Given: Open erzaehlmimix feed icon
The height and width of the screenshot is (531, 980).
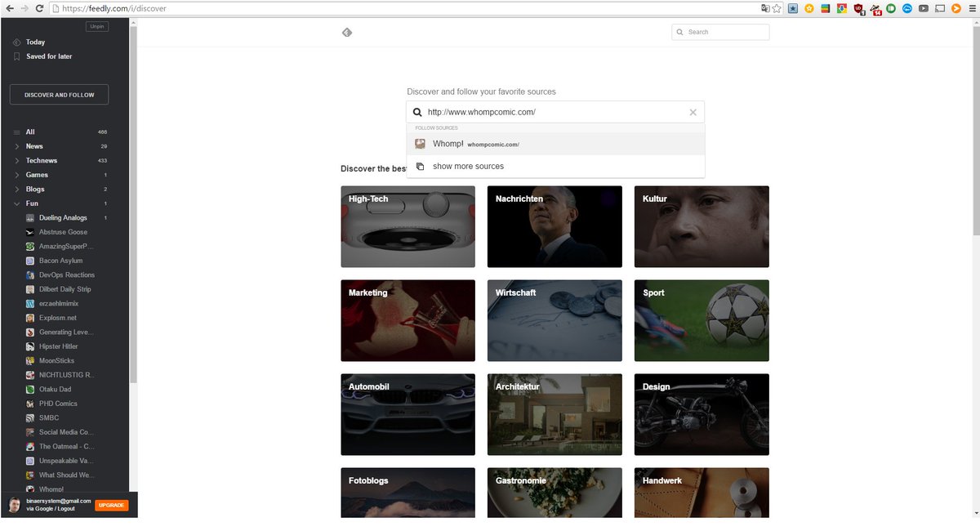Looking at the screenshot, I should (29, 304).
